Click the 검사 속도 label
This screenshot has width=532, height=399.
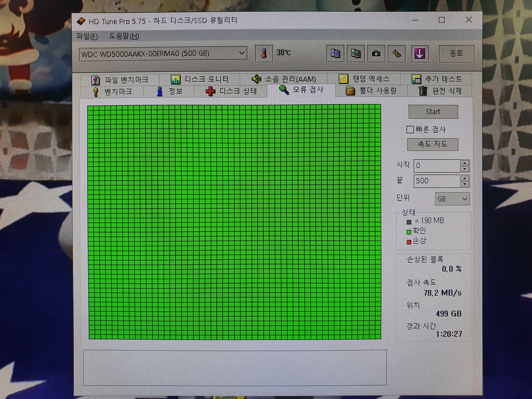tap(421, 282)
